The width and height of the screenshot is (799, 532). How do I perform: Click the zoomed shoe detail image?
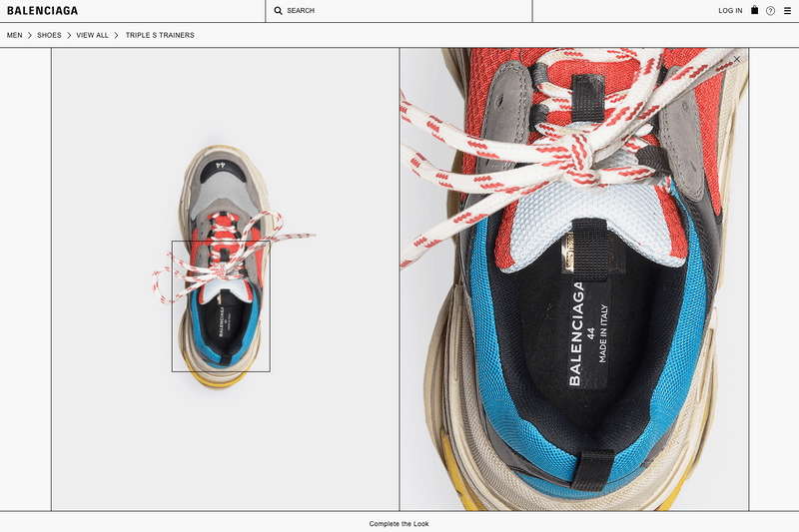click(x=574, y=279)
